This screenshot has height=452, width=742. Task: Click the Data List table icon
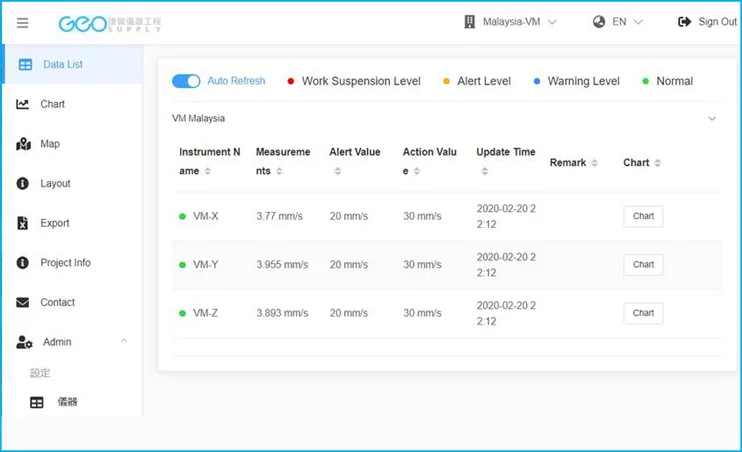(x=25, y=64)
